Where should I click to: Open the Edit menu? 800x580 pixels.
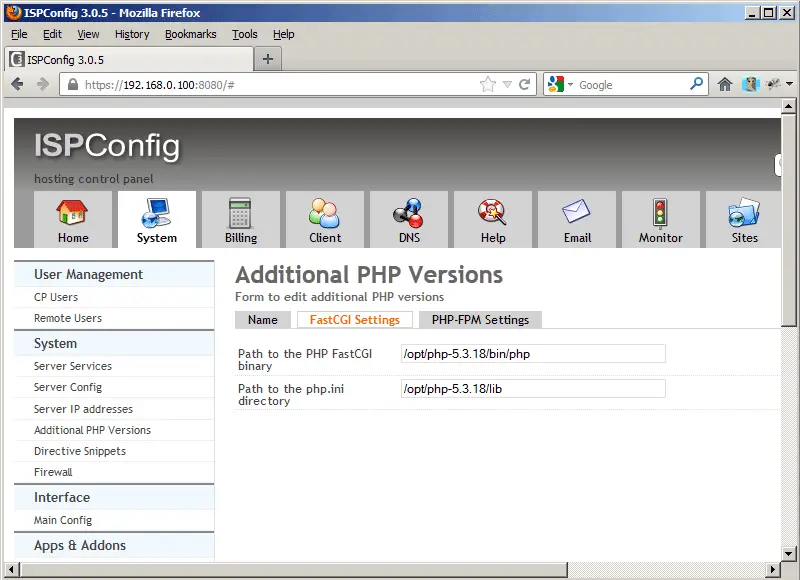point(52,34)
